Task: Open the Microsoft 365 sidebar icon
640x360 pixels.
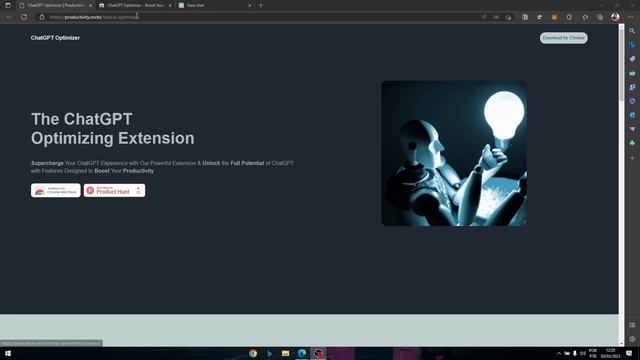Action: 632,101
